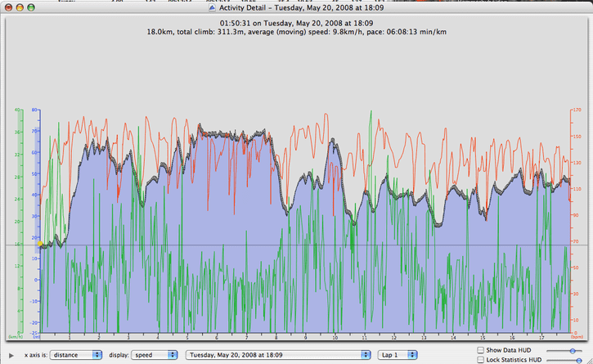Close the Activity Detail window
593x364 pixels.
(8, 7)
